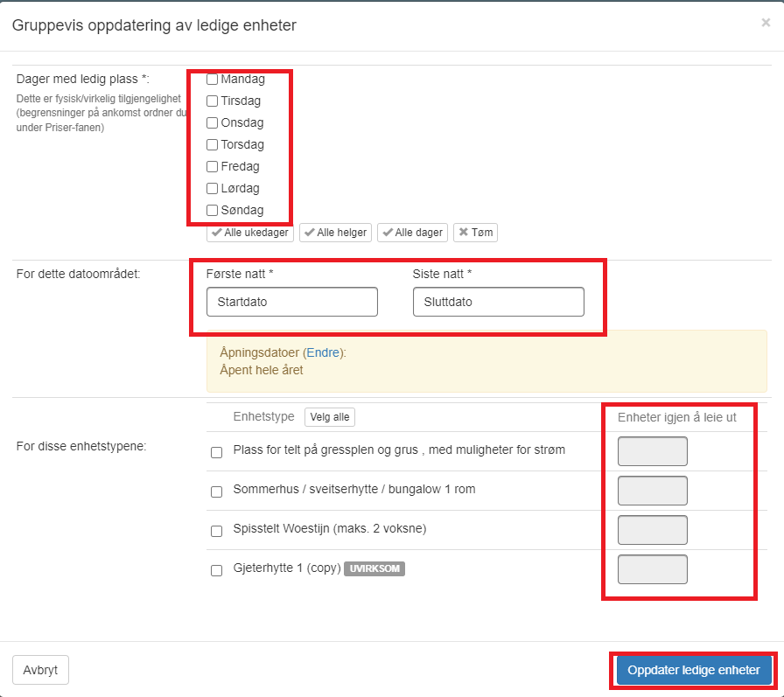Clear day selection with Tøm button
The width and height of the screenshot is (784, 697).
(475, 233)
